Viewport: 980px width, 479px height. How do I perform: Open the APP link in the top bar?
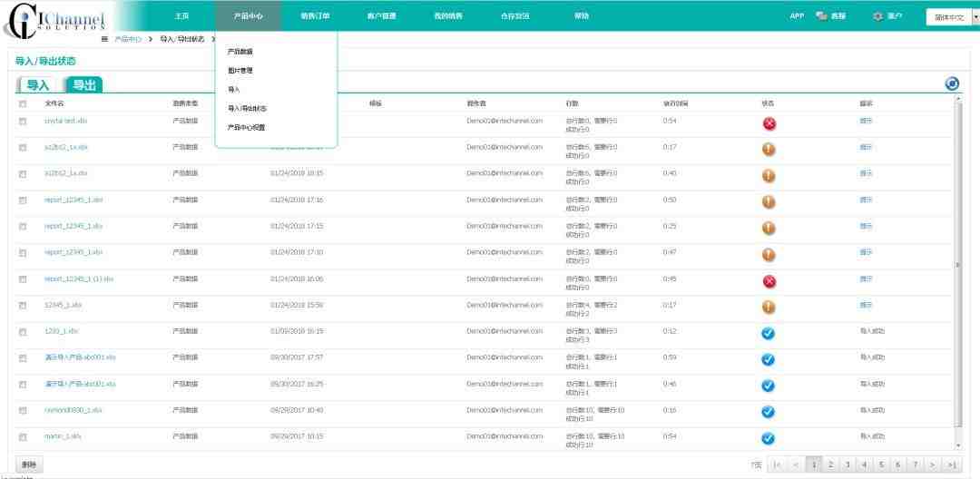tap(797, 16)
